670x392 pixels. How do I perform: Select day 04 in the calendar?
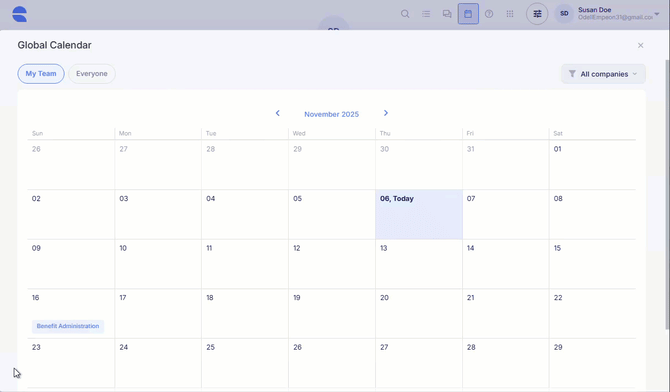(x=245, y=214)
